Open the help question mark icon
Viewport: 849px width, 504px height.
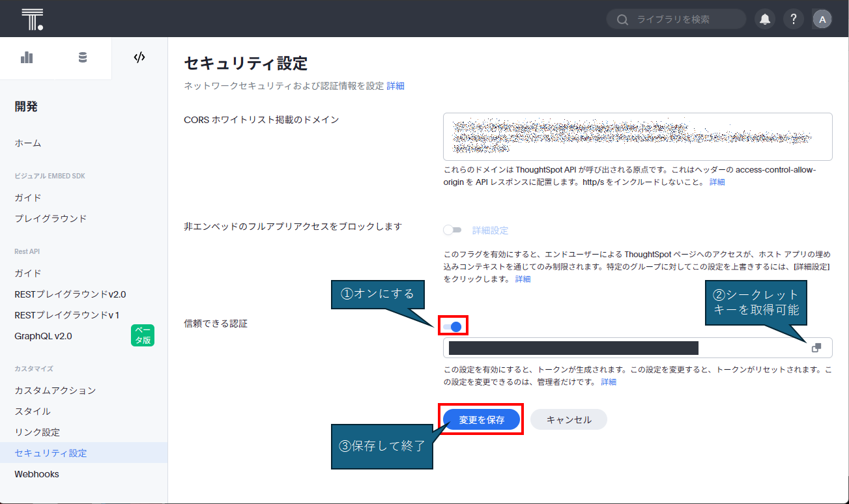tap(793, 20)
